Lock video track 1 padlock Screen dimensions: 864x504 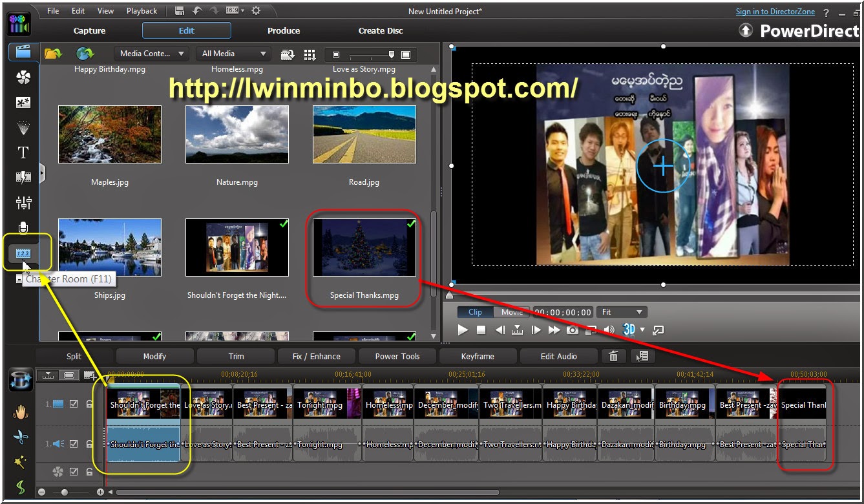pyautogui.click(x=89, y=404)
